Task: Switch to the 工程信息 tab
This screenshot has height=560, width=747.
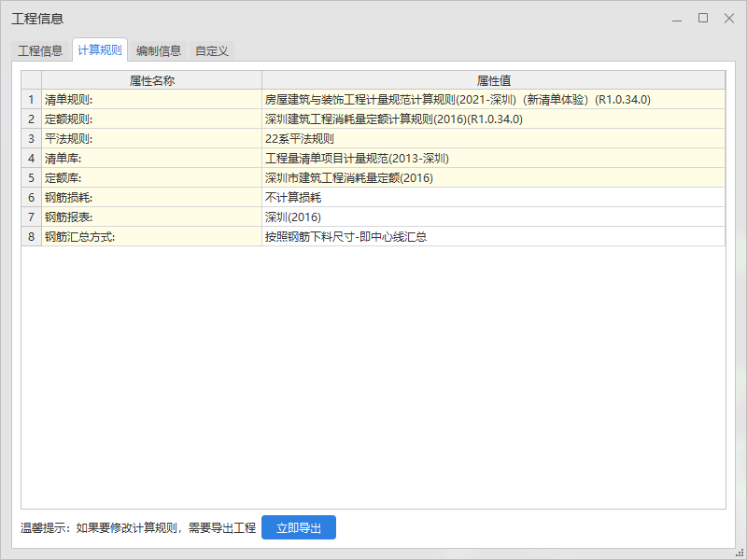Action: 40,50
